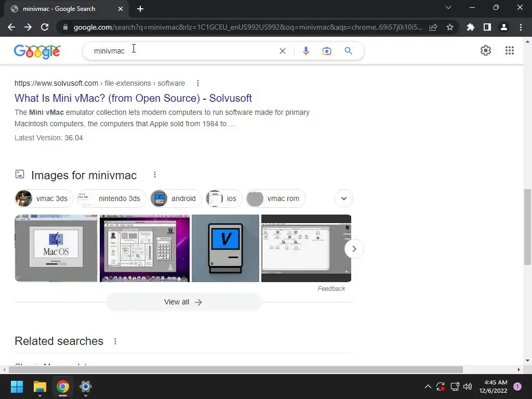The width and height of the screenshot is (532, 399).
Task: Click the blue magnifier search button
Action: tap(348, 51)
